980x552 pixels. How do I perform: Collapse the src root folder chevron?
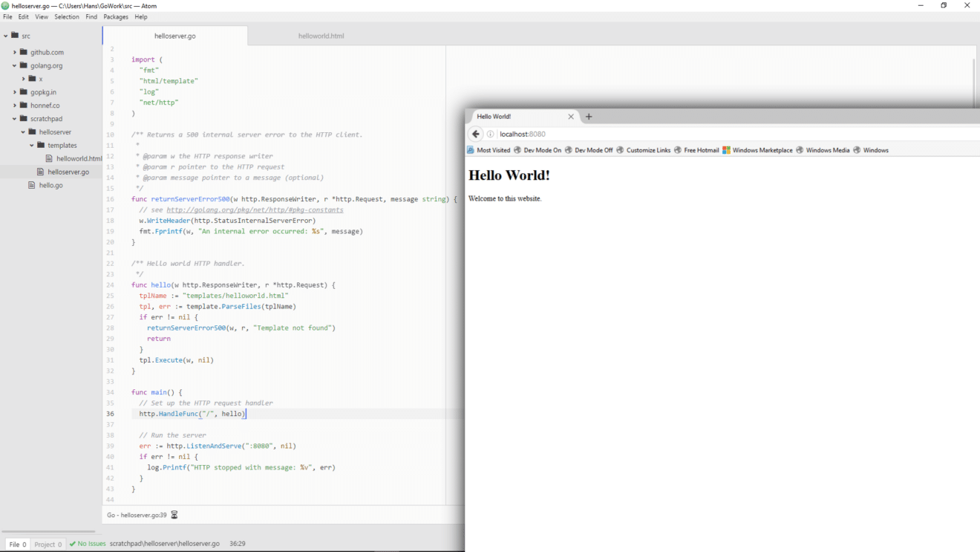click(5, 36)
